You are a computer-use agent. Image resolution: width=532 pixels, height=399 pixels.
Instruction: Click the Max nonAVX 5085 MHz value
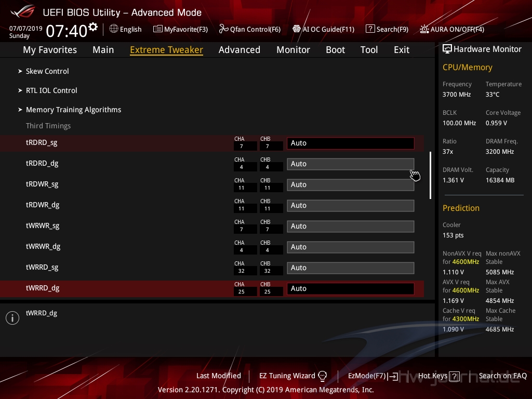tap(500, 272)
